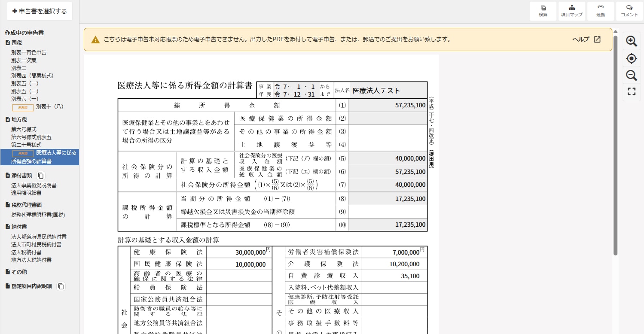Select 第六号様式 in sidebar

tap(24, 129)
